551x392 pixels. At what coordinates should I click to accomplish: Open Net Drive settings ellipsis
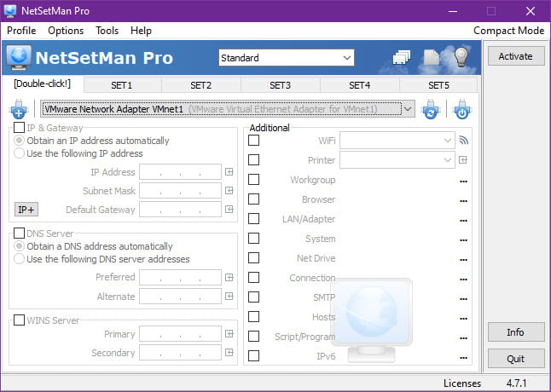pyautogui.click(x=463, y=260)
